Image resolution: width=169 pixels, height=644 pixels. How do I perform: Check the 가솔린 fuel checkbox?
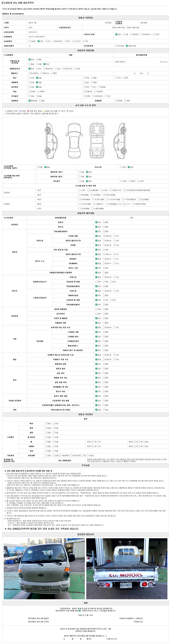tap(30, 41)
